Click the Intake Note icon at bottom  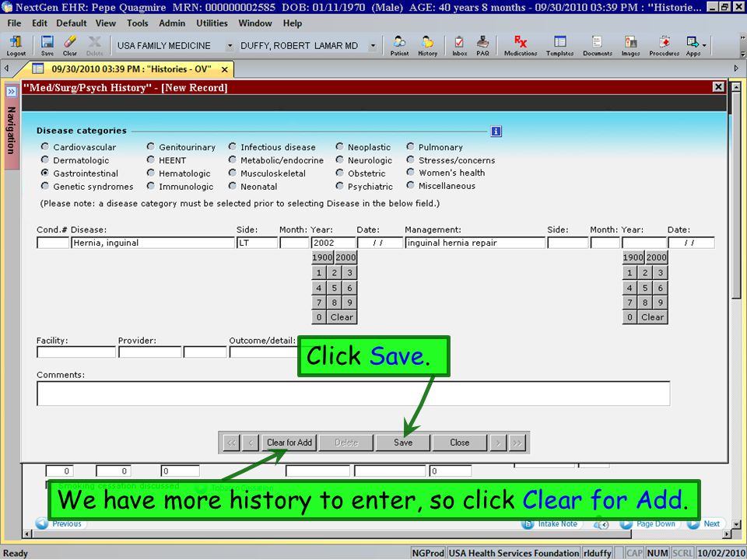click(528, 523)
